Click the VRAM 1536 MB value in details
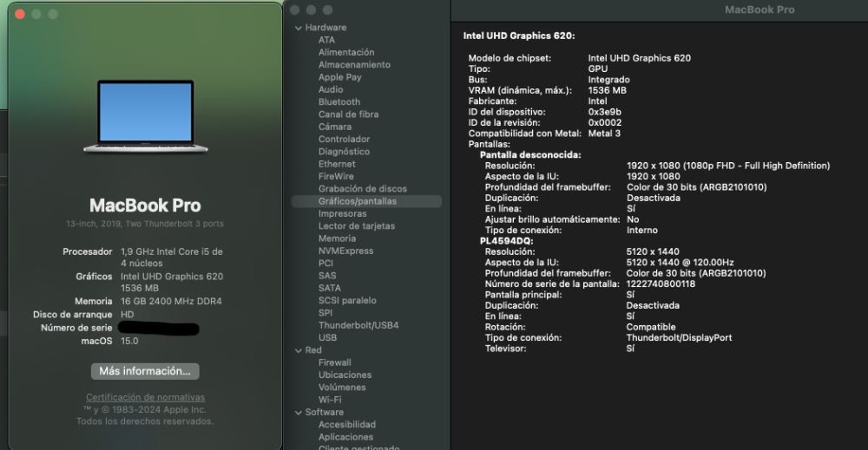The width and height of the screenshot is (868, 450). pos(608,90)
